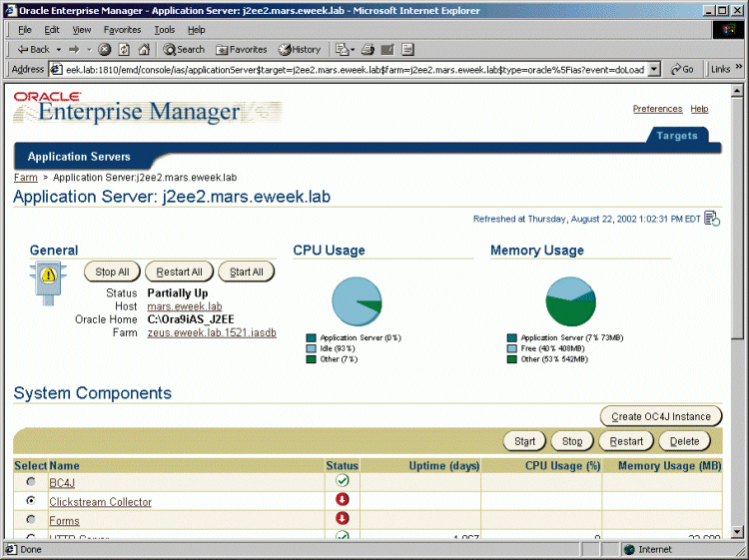Screen dimensions: 749x560
Task: Open the Favorites menu
Action: [x=122, y=30]
